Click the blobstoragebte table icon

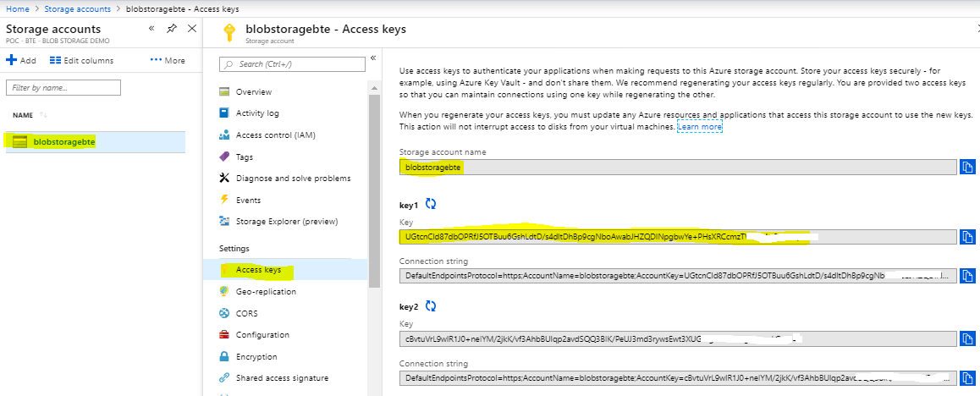(20, 142)
